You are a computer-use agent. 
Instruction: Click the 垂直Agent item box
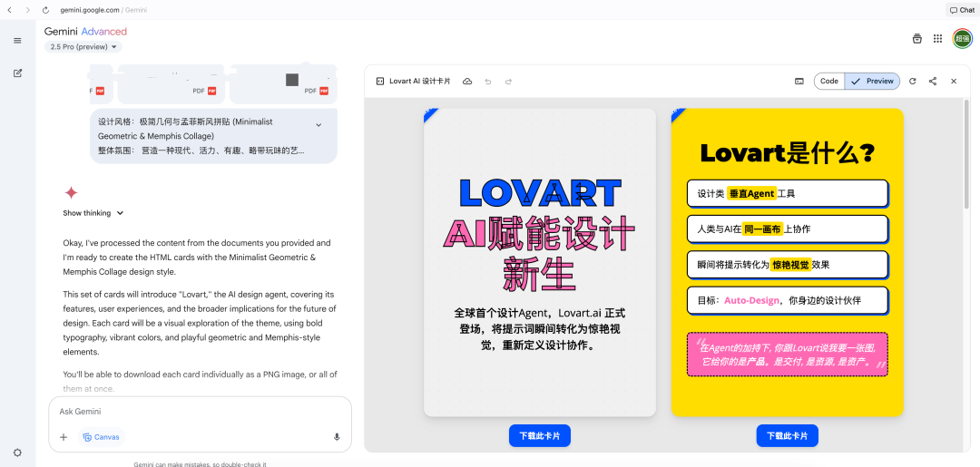787,193
